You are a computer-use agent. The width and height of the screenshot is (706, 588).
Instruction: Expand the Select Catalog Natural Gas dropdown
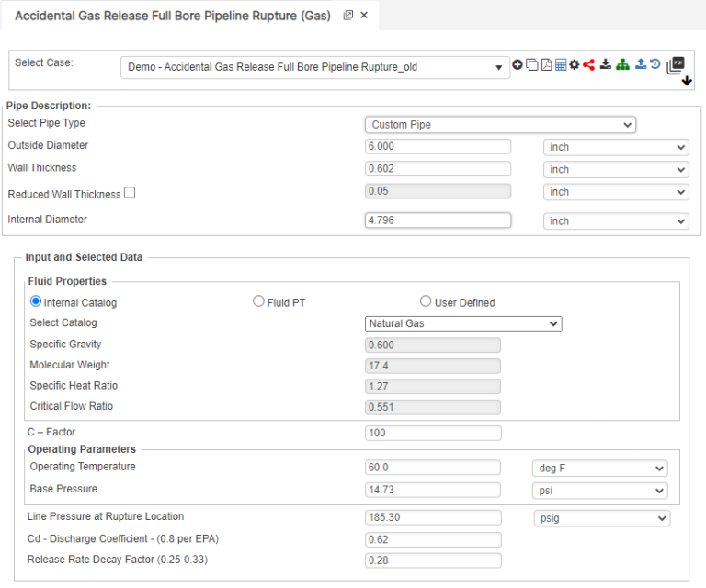pyautogui.click(x=463, y=323)
